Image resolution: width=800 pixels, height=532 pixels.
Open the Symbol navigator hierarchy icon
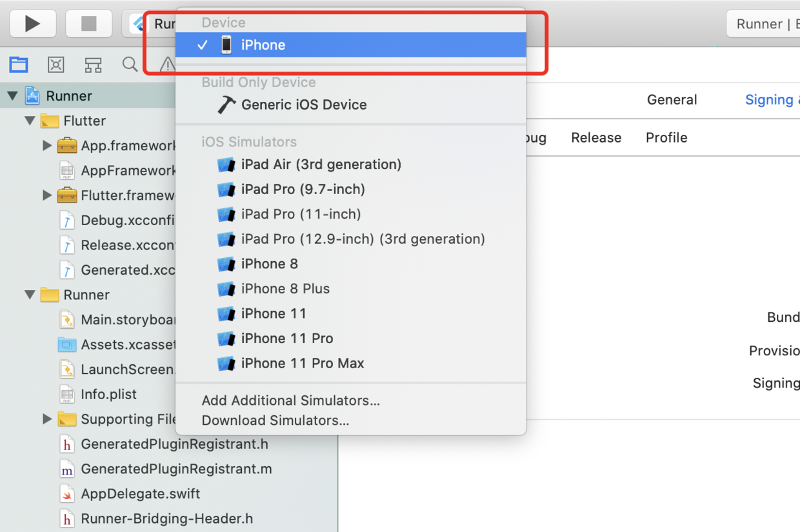pyautogui.click(x=94, y=64)
